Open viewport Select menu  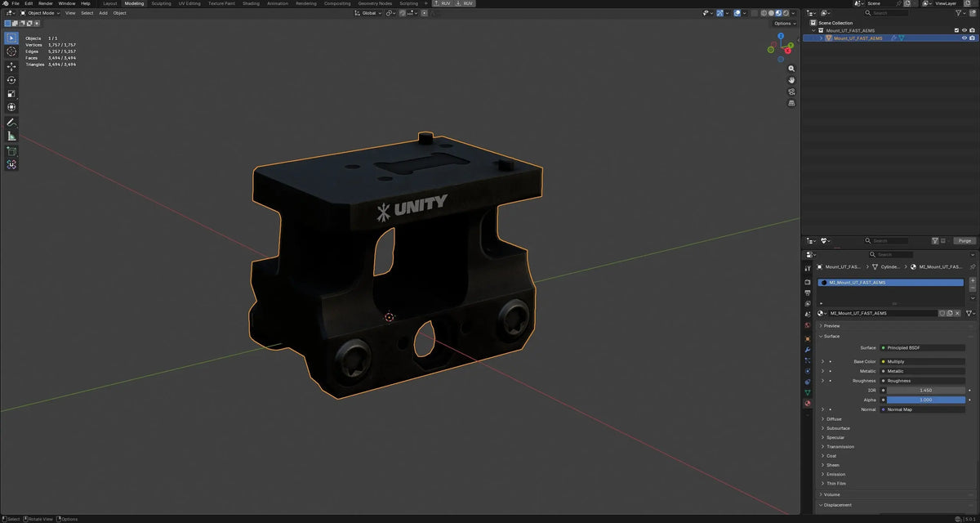87,13
